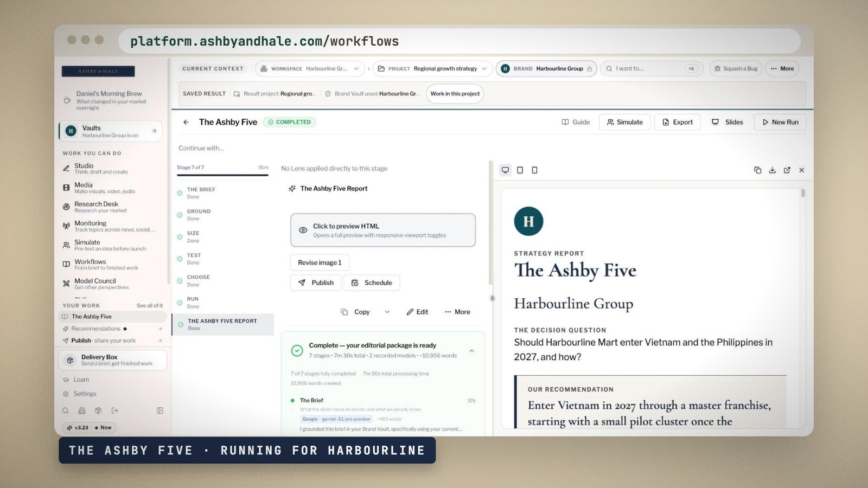The height and width of the screenshot is (488, 868).
Task: Open the Research Desk icon
Action: tap(66, 207)
